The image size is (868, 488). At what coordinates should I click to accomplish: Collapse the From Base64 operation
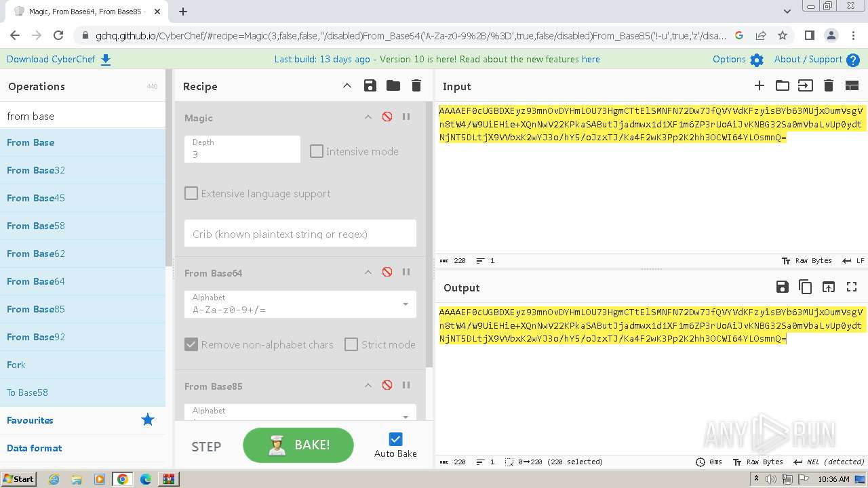tap(368, 272)
